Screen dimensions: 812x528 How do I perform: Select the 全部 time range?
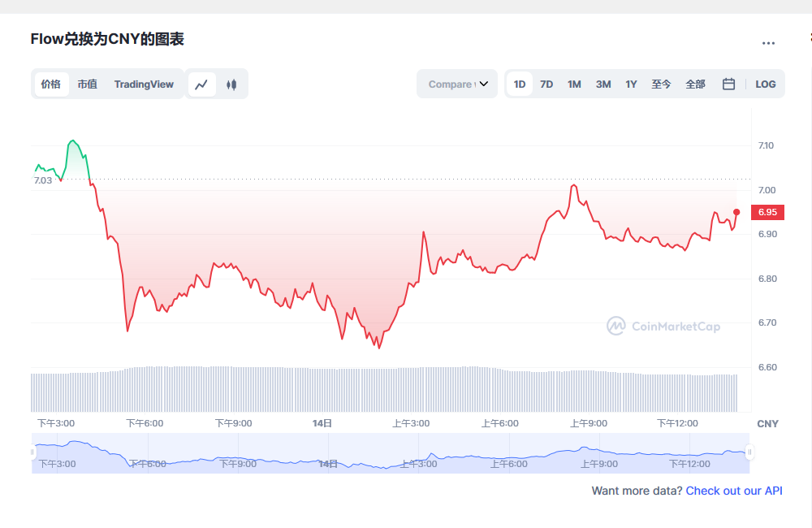[x=696, y=84]
